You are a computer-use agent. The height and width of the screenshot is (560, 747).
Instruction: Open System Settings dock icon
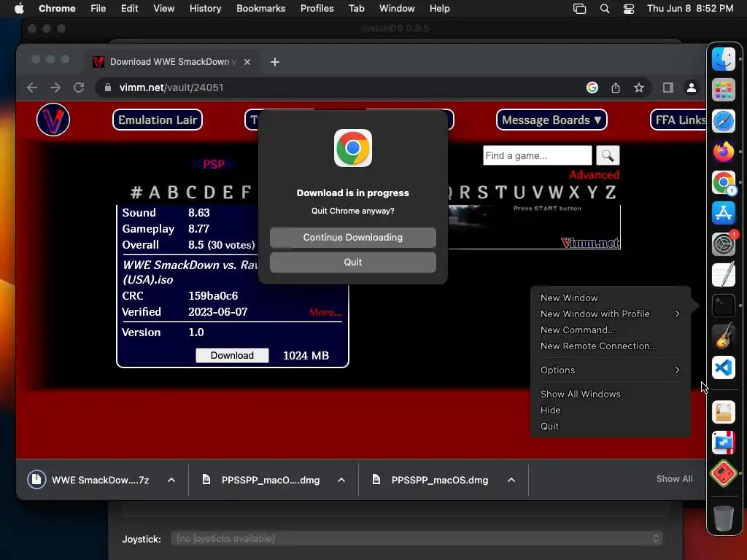723,244
